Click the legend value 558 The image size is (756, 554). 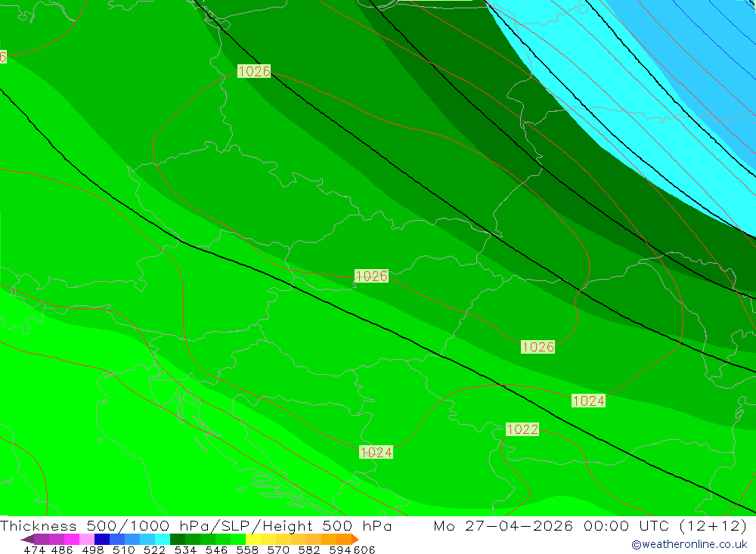(247, 549)
